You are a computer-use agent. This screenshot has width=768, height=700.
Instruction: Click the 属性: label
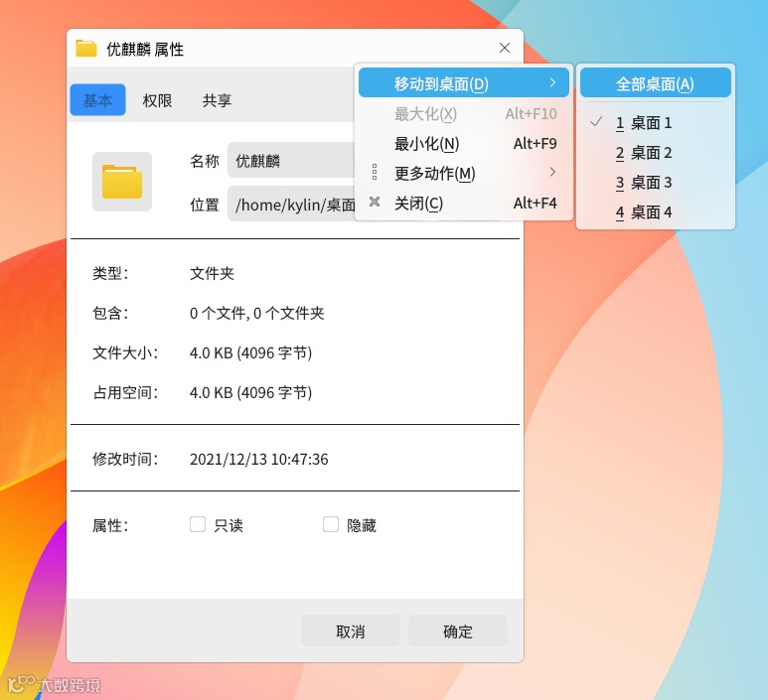(x=110, y=525)
